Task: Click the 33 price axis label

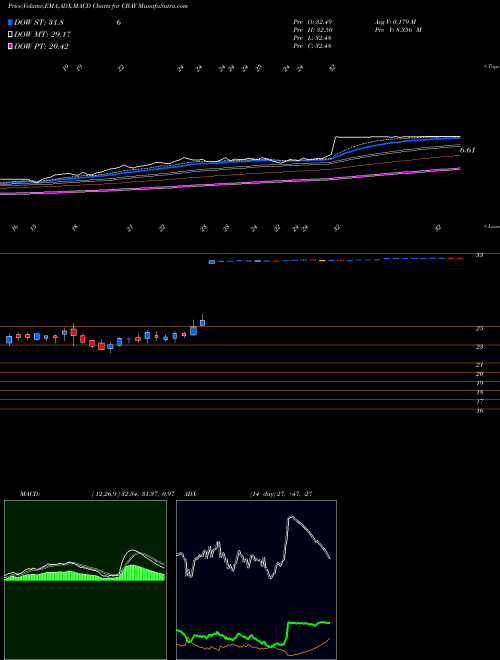Action: point(479,255)
